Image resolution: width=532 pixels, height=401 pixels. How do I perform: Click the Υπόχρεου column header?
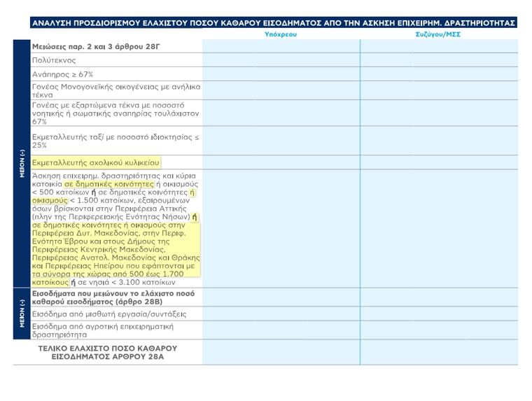281,34
